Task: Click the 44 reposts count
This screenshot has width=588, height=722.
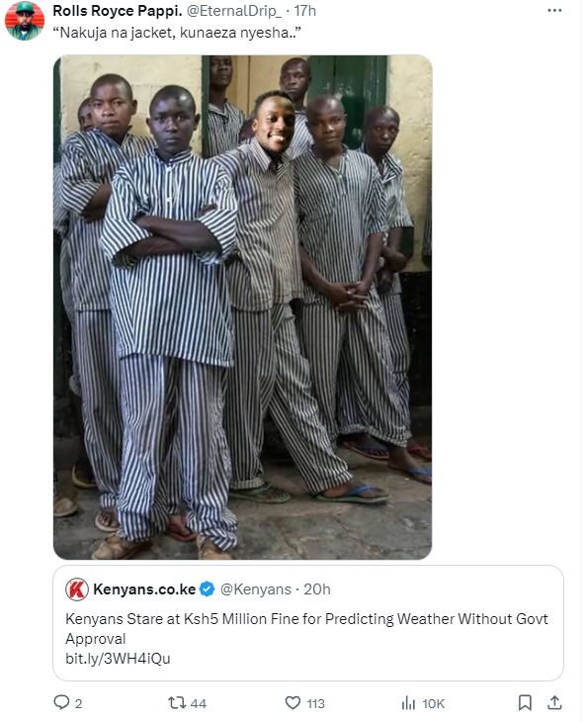Action: (x=199, y=703)
